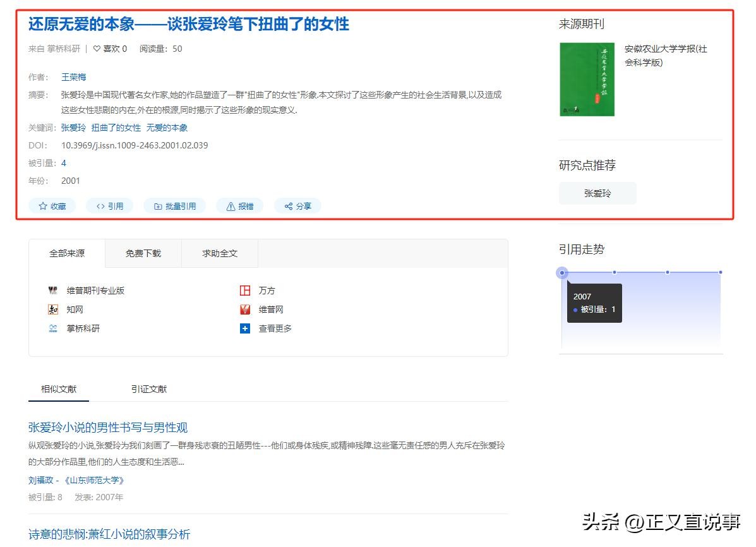
Task: Click the heart icon to like the paper
Action: point(97,49)
